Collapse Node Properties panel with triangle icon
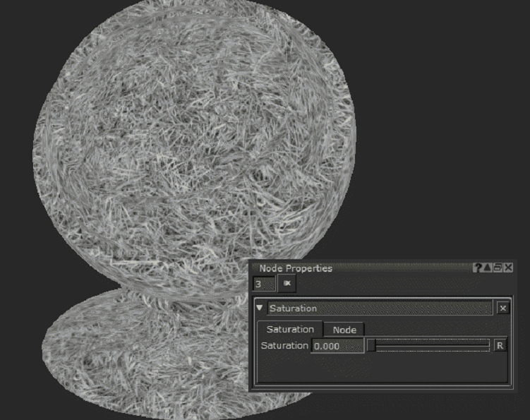Image resolution: width=530 pixels, height=420 pixels. click(x=488, y=268)
